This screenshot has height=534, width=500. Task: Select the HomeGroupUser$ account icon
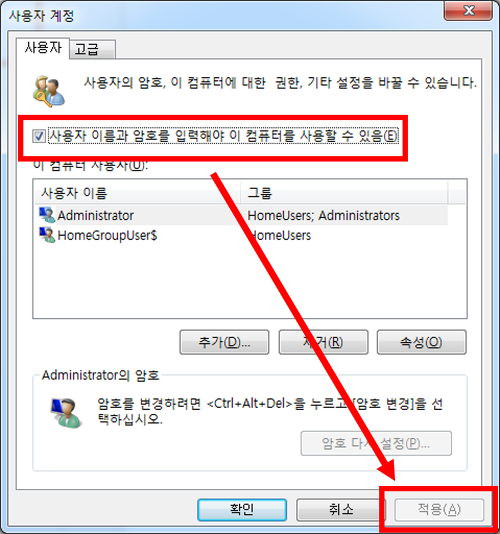point(47,235)
